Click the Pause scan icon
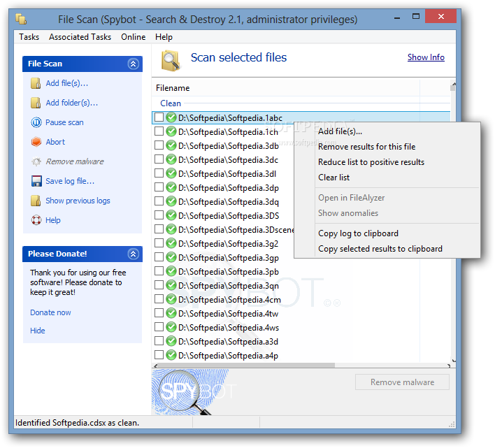 tap(36, 122)
